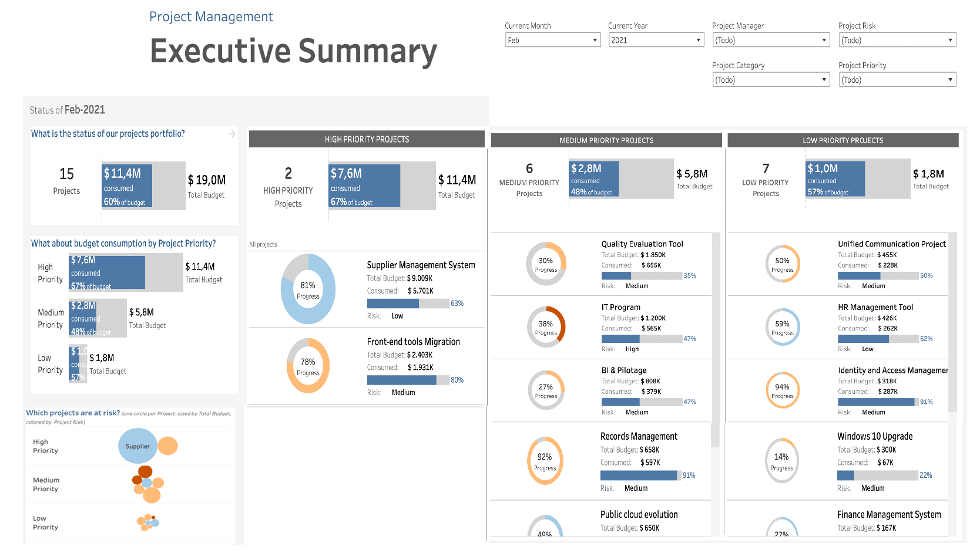Expand the Project Risk filter dropdown
Viewport: 980px width, 553px height.
click(897, 40)
